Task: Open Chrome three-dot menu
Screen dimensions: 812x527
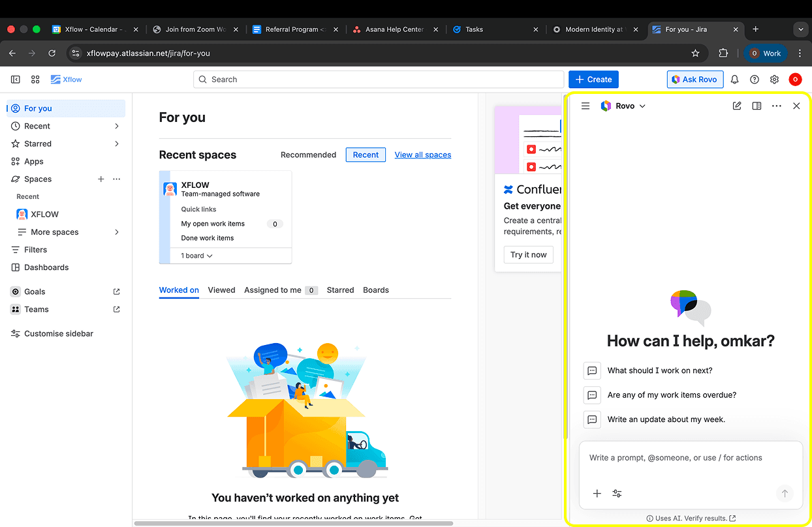Action: point(800,53)
